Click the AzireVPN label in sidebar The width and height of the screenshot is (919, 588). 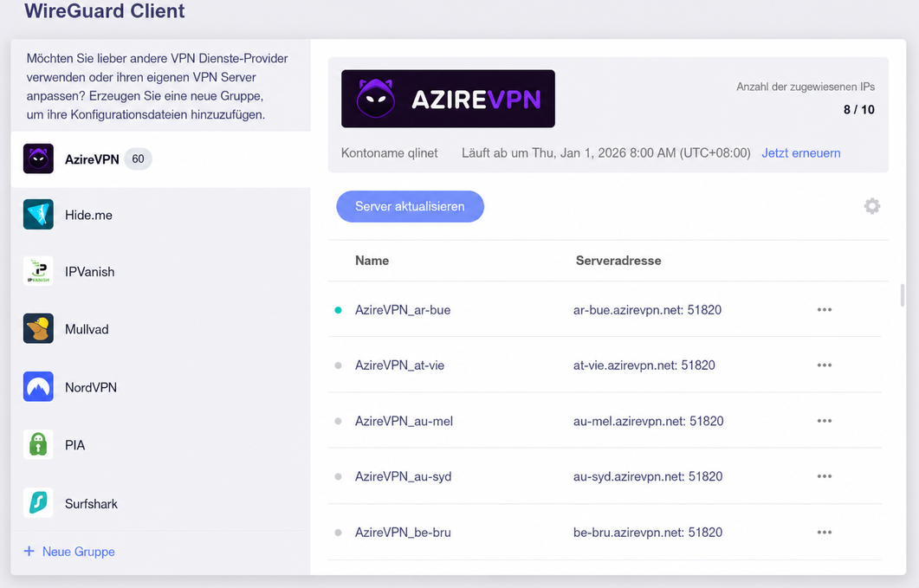pyautogui.click(x=92, y=159)
